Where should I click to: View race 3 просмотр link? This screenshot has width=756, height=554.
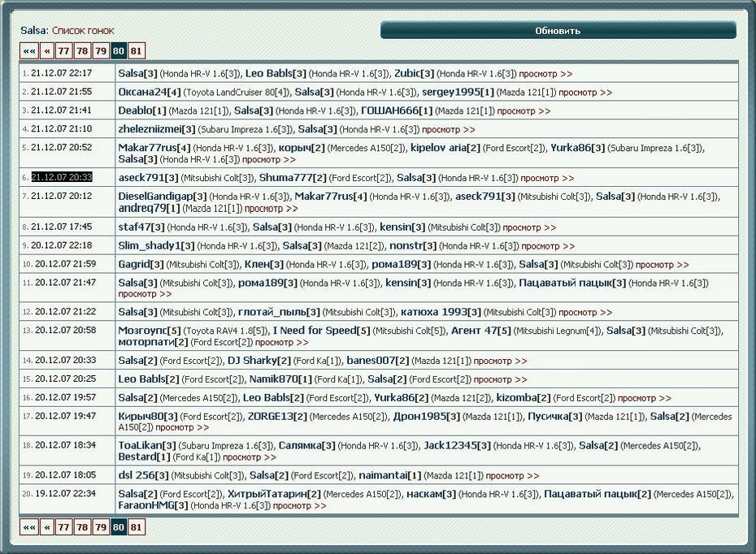tap(524, 111)
